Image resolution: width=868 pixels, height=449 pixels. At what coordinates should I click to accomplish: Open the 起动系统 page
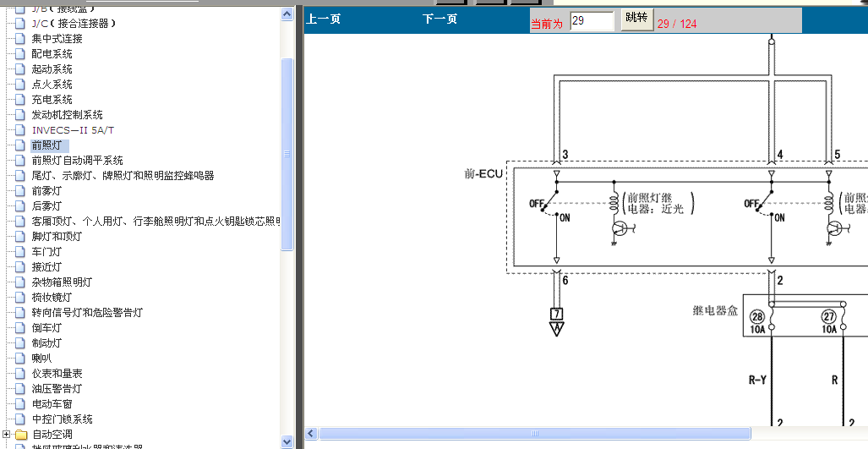pos(52,69)
